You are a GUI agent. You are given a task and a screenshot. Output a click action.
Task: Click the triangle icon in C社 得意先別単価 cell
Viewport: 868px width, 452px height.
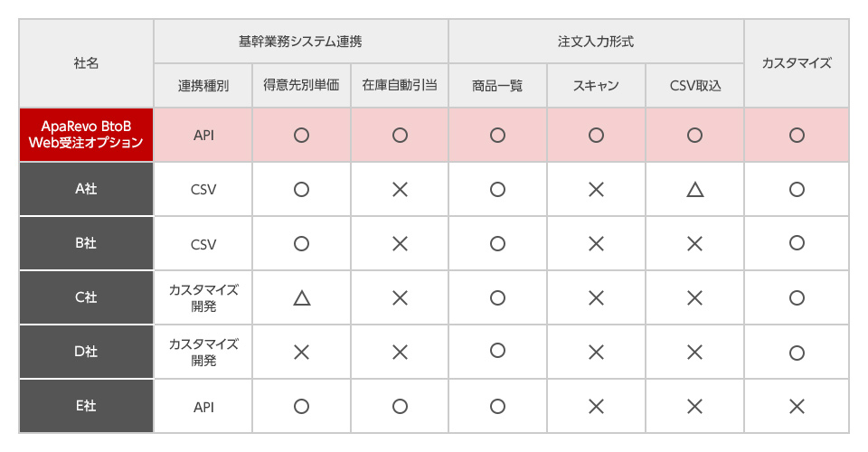[x=302, y=298]
